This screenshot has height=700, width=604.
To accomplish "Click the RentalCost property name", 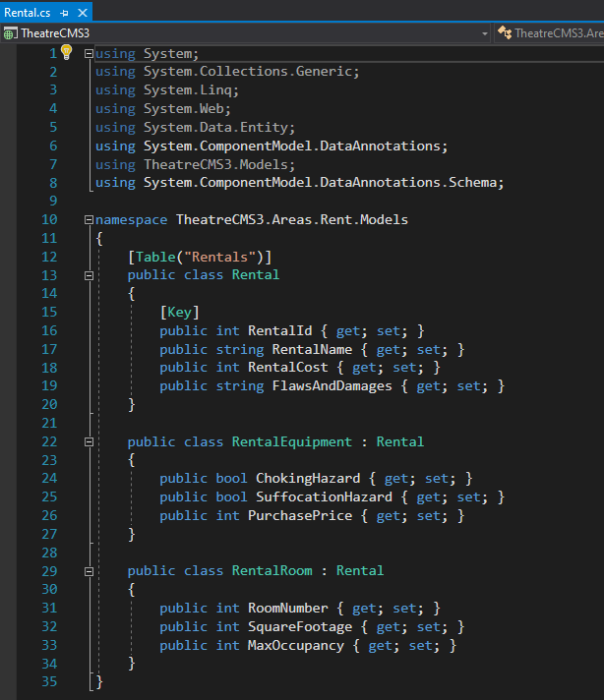I will click(287, 368).
